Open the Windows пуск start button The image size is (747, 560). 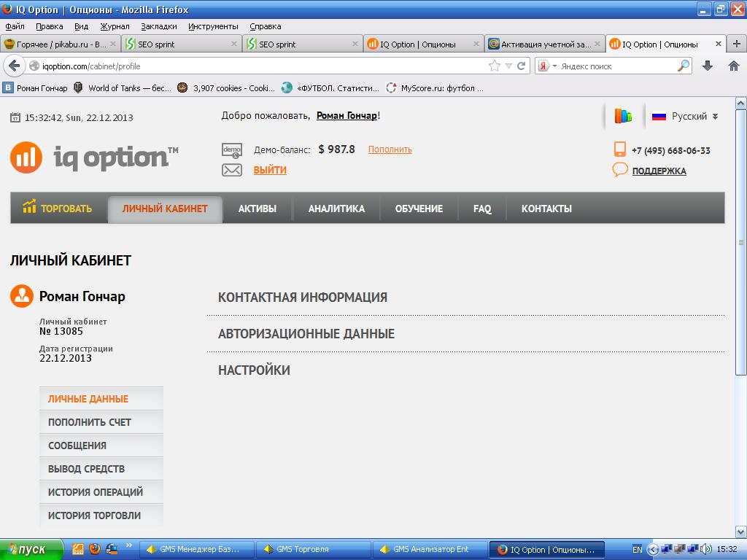pos(31,549)
